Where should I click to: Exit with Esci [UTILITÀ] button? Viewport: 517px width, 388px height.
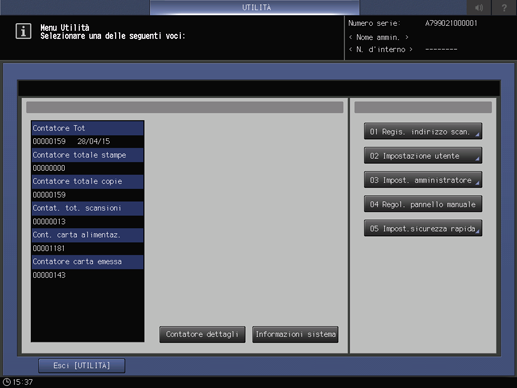[82, 366]
